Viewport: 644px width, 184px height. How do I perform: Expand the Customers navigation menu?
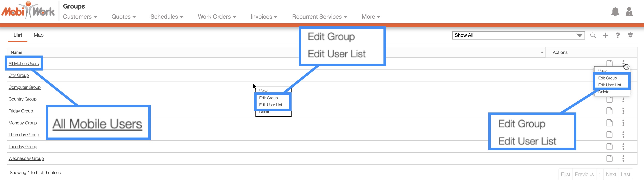pos(80,17)
